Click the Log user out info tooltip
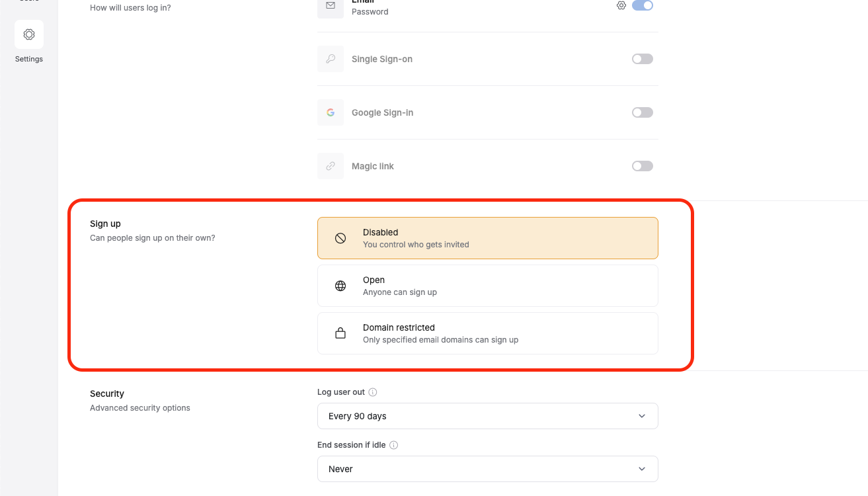Screen dimensions: 868x496 pos(373,392)
